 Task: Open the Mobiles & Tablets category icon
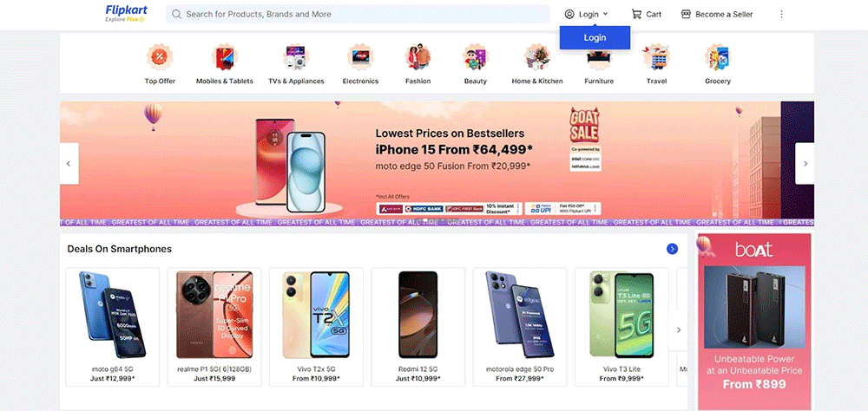[x=224, y=57]
